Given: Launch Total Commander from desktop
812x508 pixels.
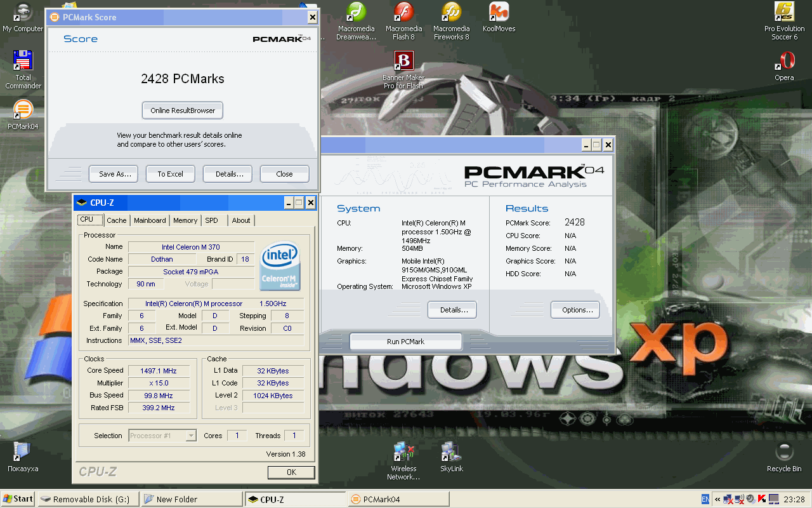Looking at the screenshot, I should 23,70.
